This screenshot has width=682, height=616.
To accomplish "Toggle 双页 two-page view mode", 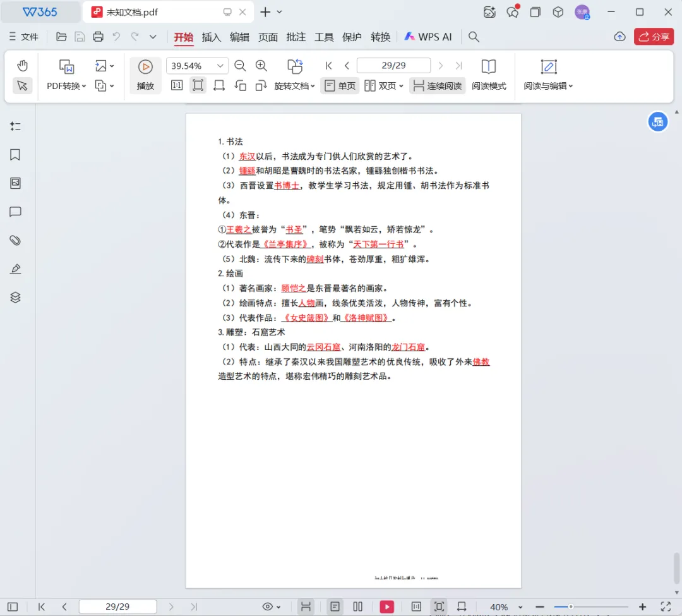I will (383, 85).
